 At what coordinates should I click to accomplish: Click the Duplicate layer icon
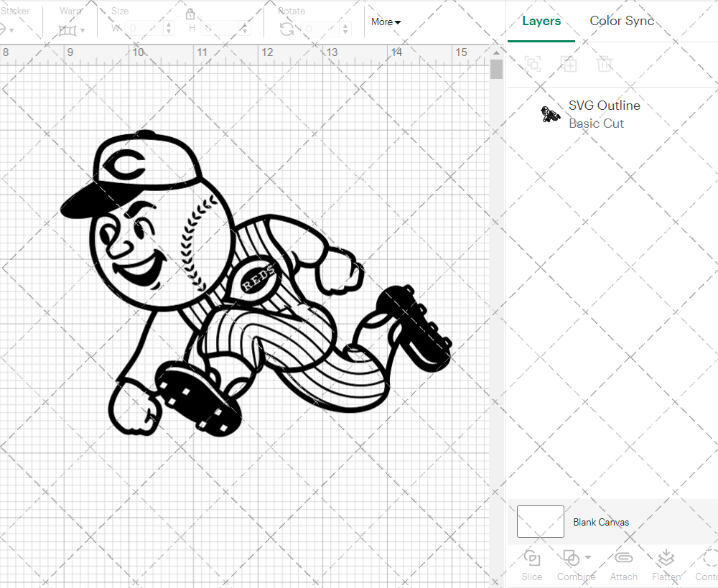coord(569,64)
